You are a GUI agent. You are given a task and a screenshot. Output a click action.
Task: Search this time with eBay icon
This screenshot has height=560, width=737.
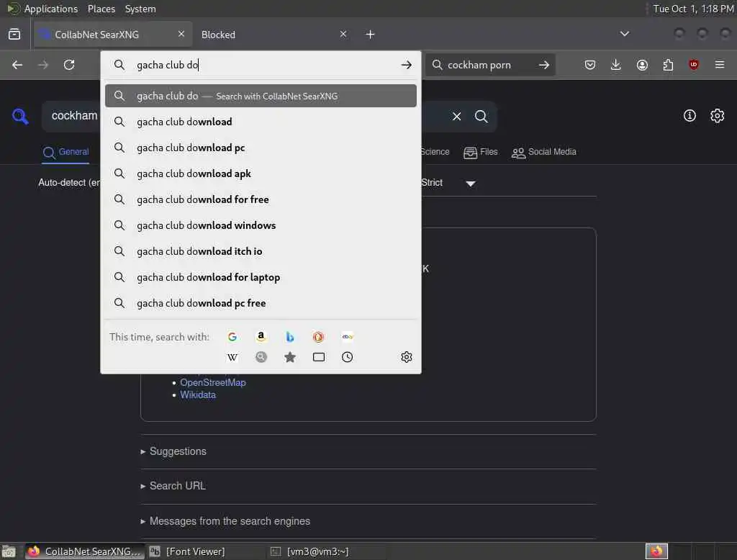[348, 337]
